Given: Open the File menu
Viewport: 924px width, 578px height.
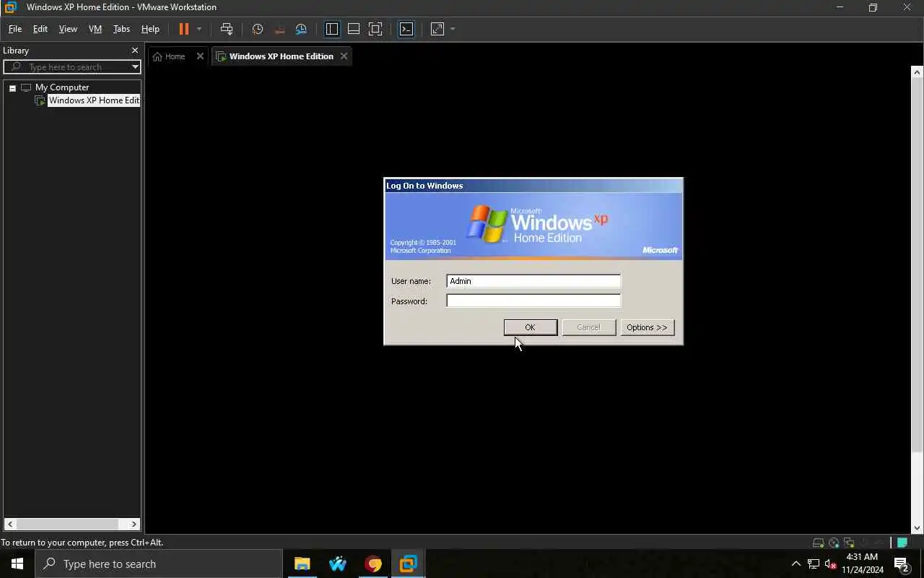Looking at the screenshot, I should pyautogui.click(x=14, y=29).
